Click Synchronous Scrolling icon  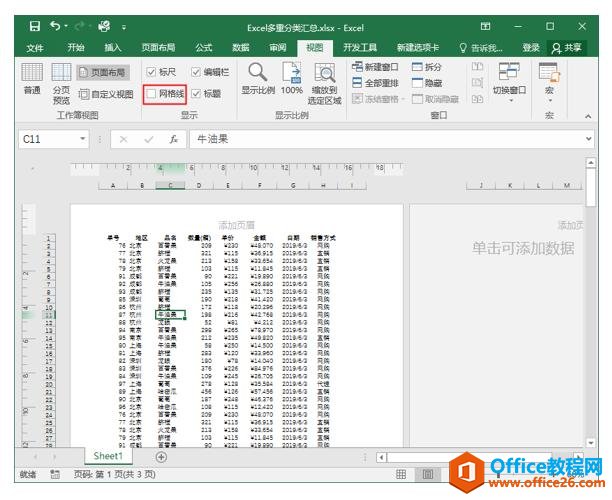(x=477, y=83)
